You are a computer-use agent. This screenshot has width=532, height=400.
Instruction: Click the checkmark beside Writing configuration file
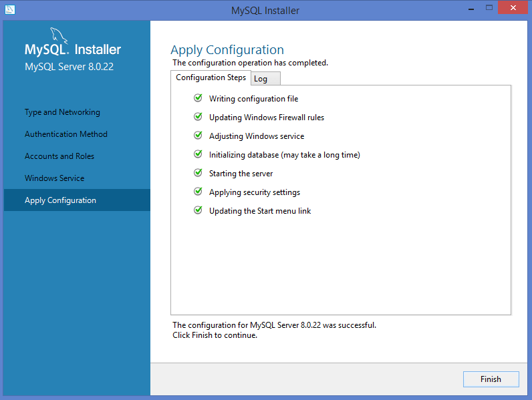coord(198,98)
